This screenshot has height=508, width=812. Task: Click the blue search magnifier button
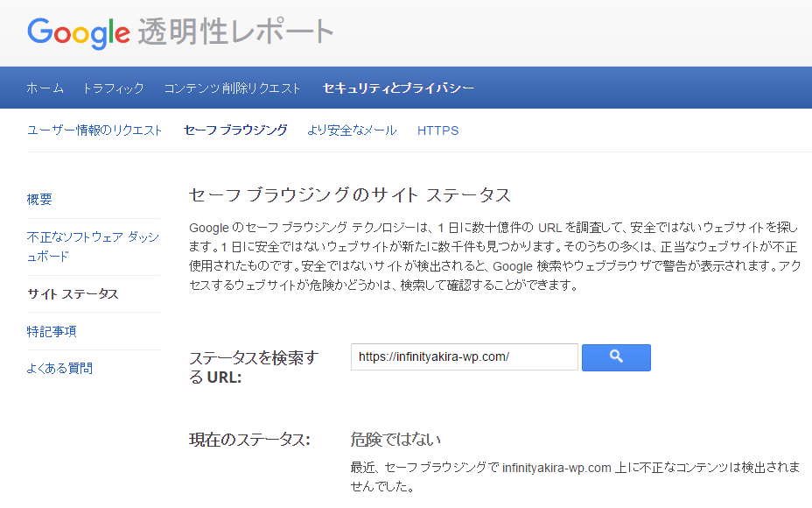point(616,357)
